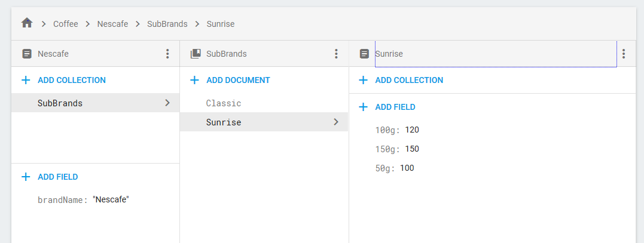Select the Sunrise document in list

click(x=224, y=122)
